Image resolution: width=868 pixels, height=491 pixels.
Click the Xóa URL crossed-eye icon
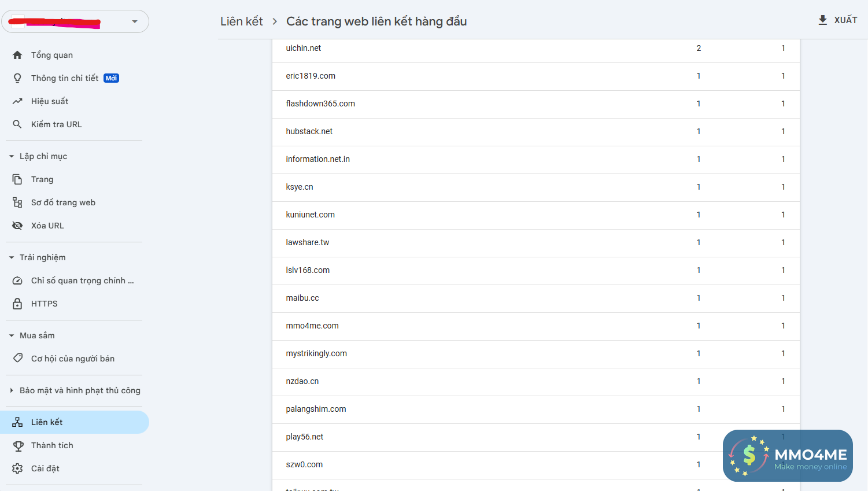[17, 226]
